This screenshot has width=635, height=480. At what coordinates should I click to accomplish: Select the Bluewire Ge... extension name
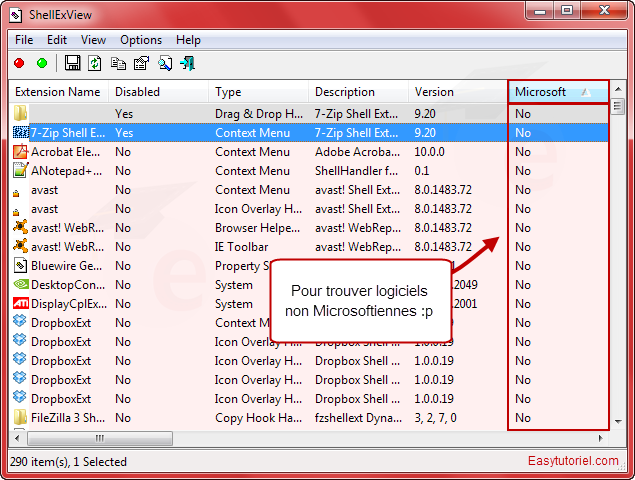67,266
